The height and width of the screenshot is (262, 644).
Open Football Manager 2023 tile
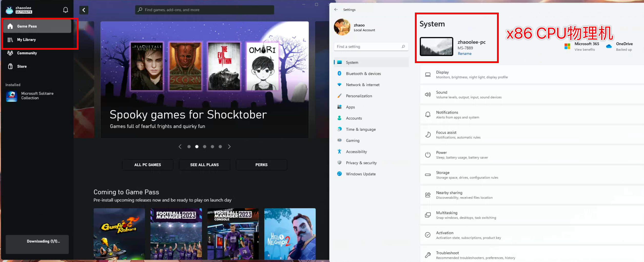point(176,234)
